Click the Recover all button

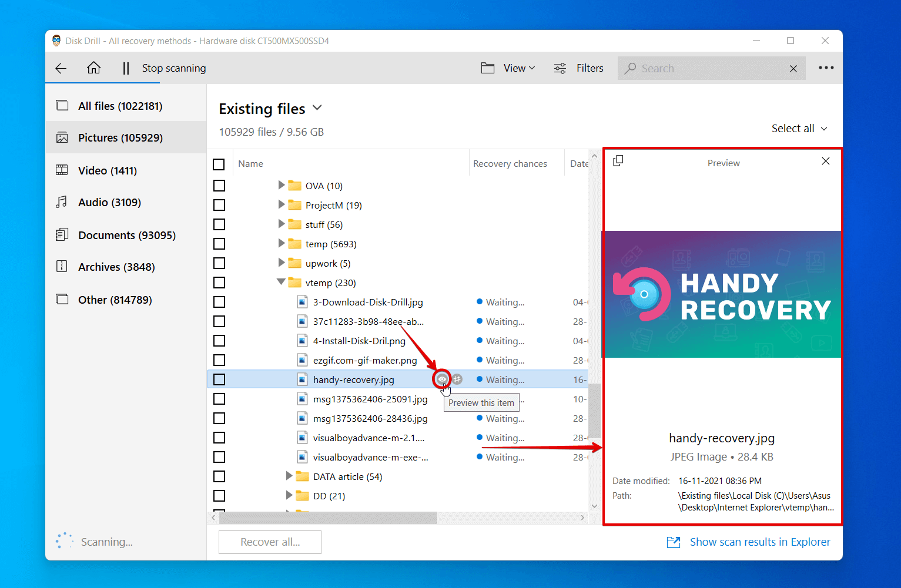(270, 542)
